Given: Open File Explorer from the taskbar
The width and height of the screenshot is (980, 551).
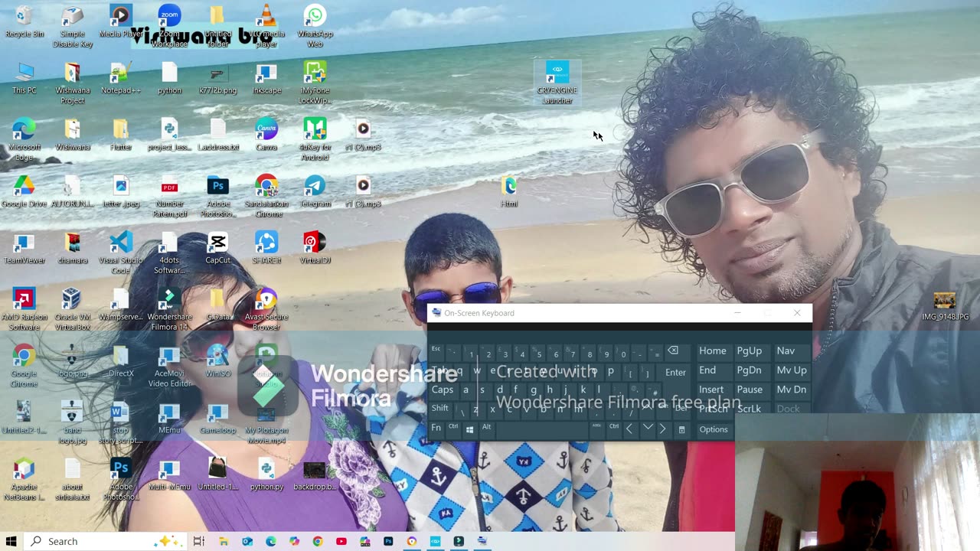Looking at the screenshot, I should click(223, 541).
